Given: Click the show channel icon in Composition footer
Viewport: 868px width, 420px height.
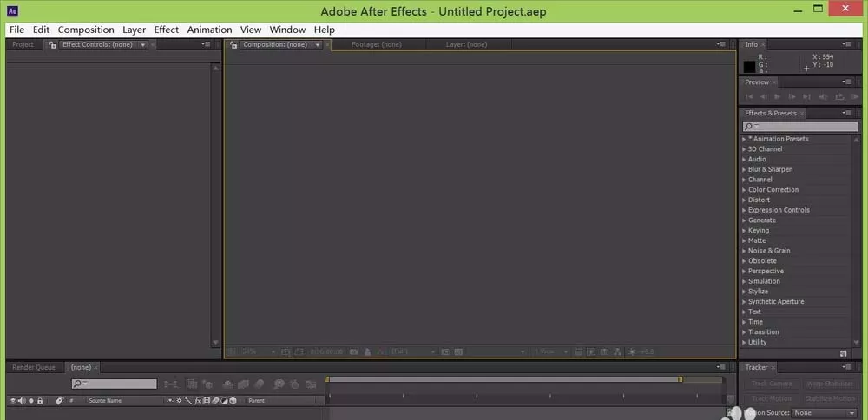Looking at the screenshot, I should click(381, 351).
